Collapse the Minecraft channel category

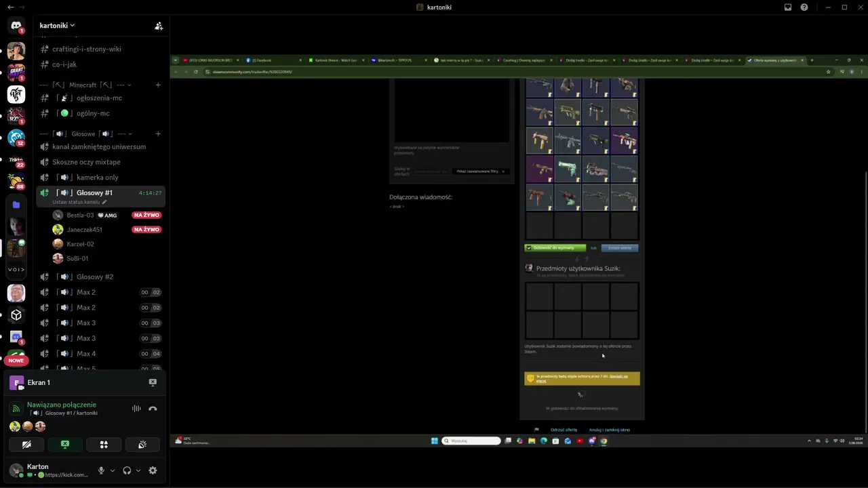pos(85,85)
